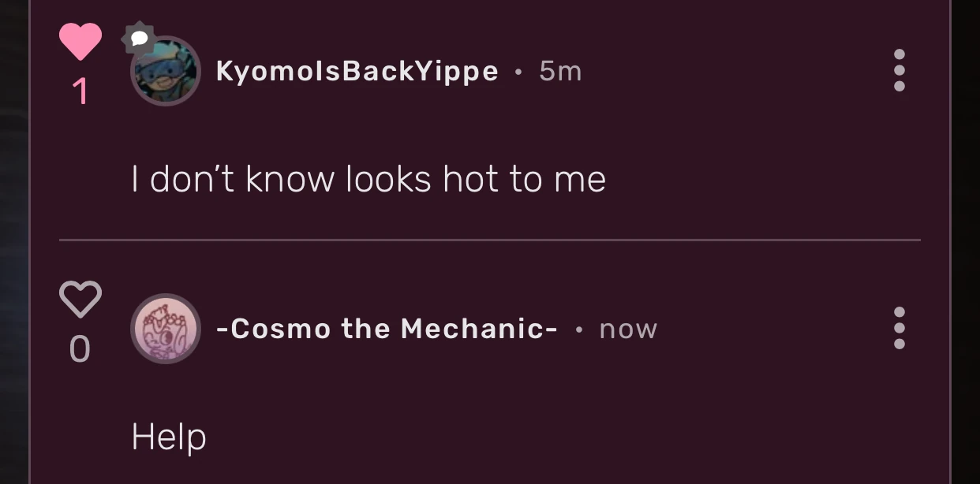Click the 'now' timestamp on Cosmo's comment
This screenshot has height=484, width=980.
(x=627, y=329)
